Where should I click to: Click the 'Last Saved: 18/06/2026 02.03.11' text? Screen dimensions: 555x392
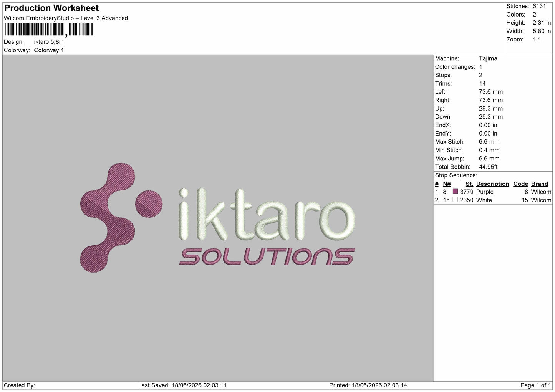(182, 385)
